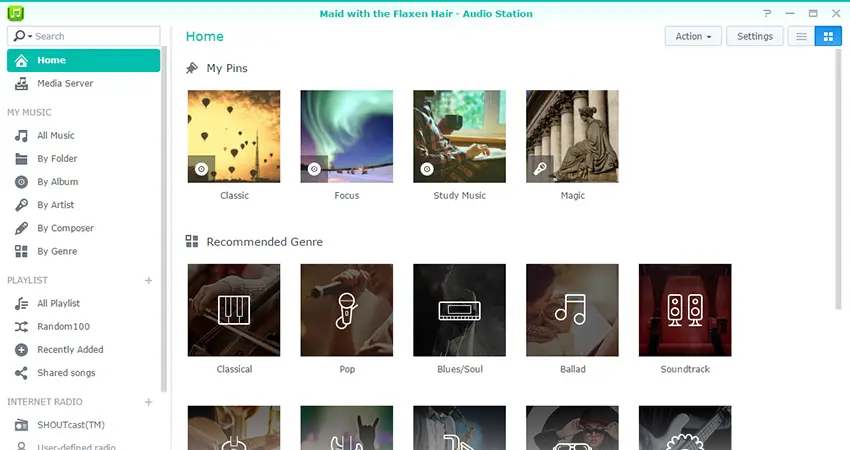Click the Help question mark icon
The width and height of the screenshot is (850, 450).
point(767,14)
